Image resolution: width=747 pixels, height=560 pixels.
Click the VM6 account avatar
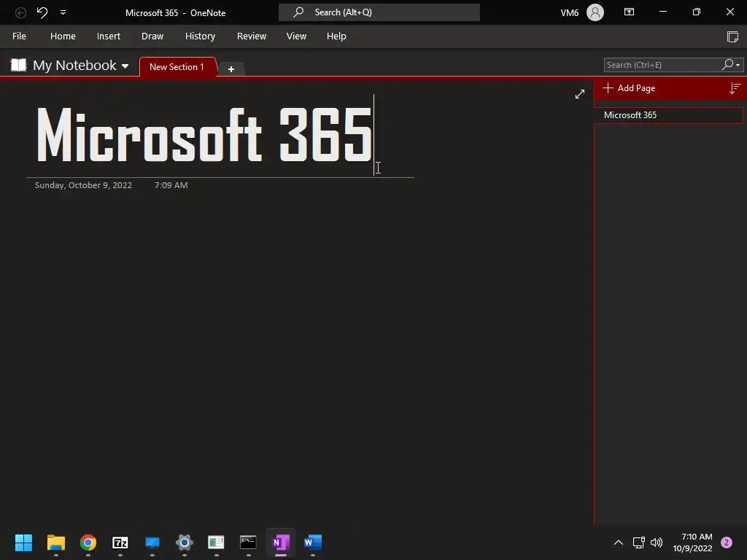point(595,12)
